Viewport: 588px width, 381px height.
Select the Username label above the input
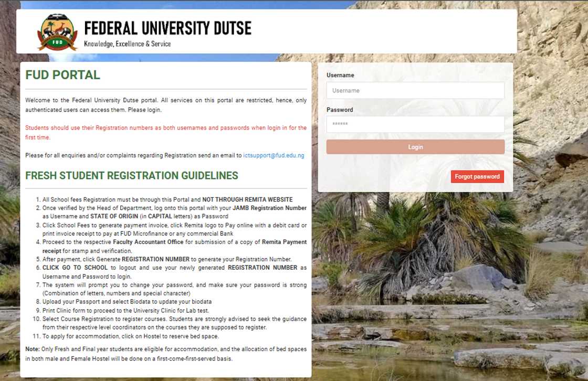pos(341,75)
